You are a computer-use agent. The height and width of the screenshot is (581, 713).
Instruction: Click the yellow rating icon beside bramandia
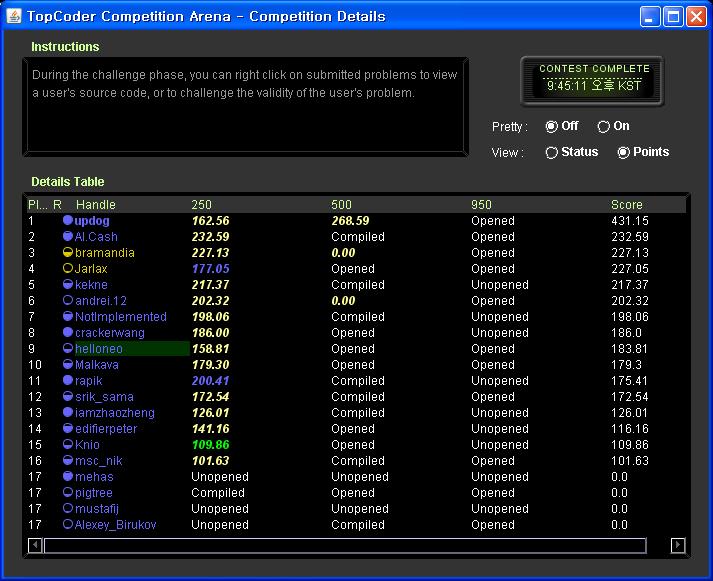[x=68, y=252]
